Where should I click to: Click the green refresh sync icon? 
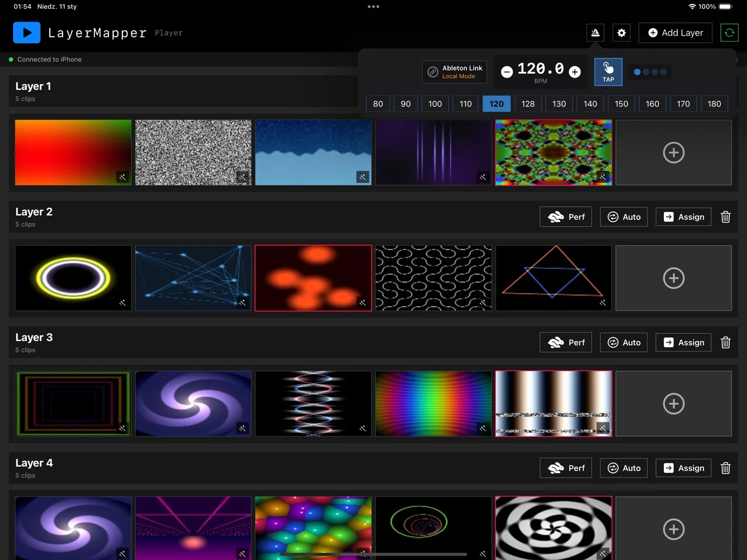pyautogui.click(x=729, y=33)
